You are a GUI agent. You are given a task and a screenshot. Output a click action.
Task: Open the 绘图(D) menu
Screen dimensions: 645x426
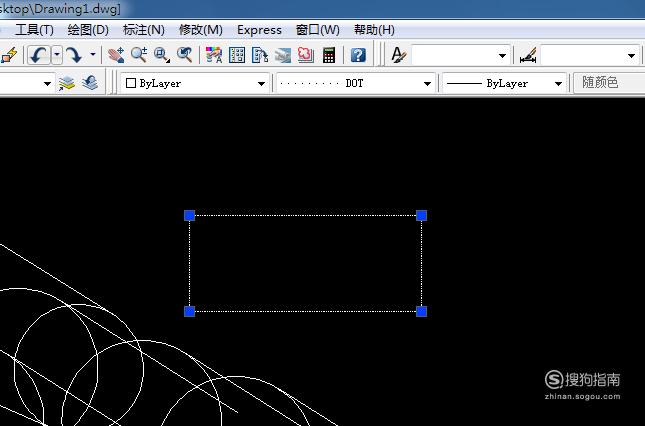click(88, 30)
